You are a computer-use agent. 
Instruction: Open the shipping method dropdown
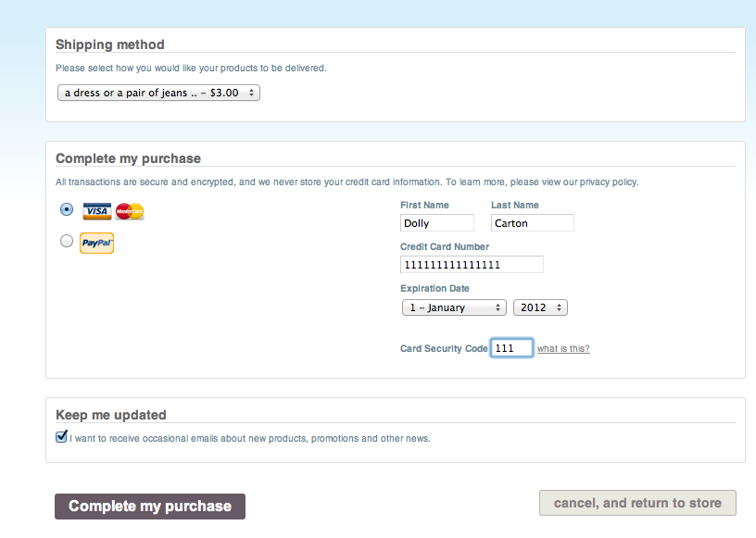tap(158, 93)
